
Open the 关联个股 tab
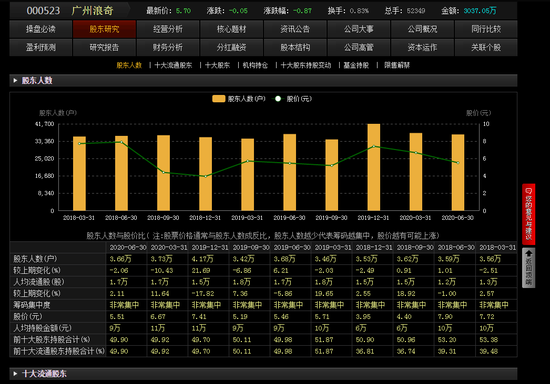tap(486, 47)
